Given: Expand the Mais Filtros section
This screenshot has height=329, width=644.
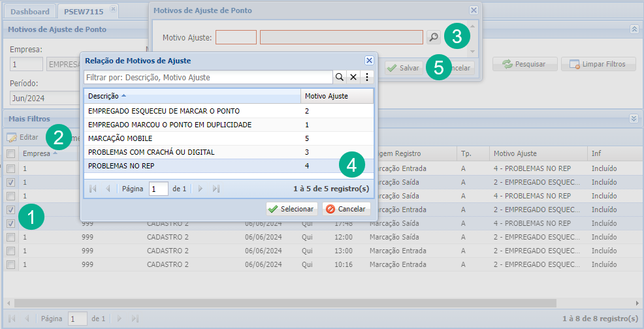Looking at the screenshot, I should point(634,119).
